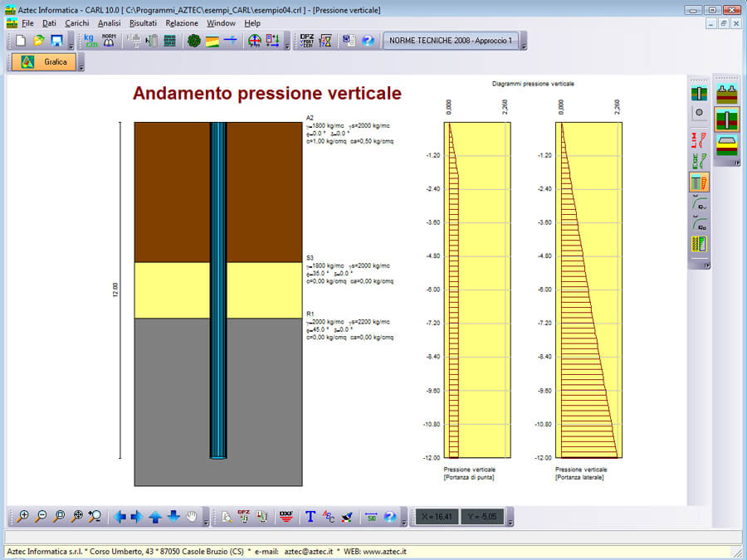Open the Analisi menu
Screen dimensions: 747x560
coord(109,23)
